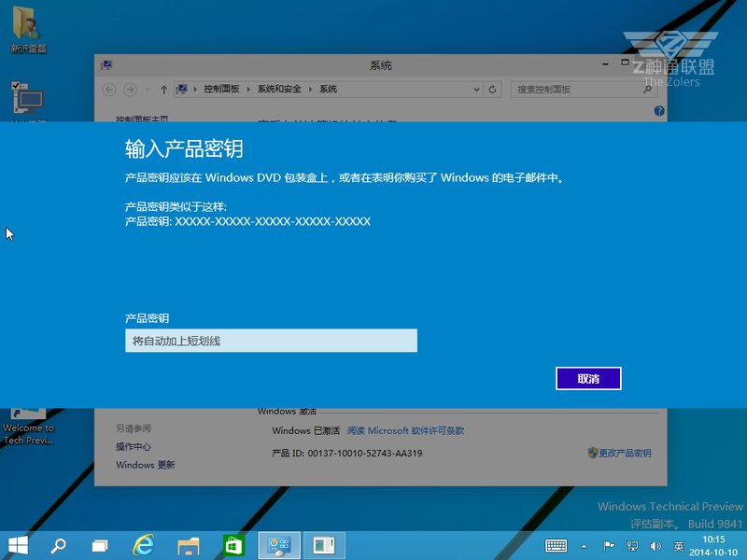Click System window title bar icon
747x560 pixels.
pyautogui.click(x=106, y=65)
